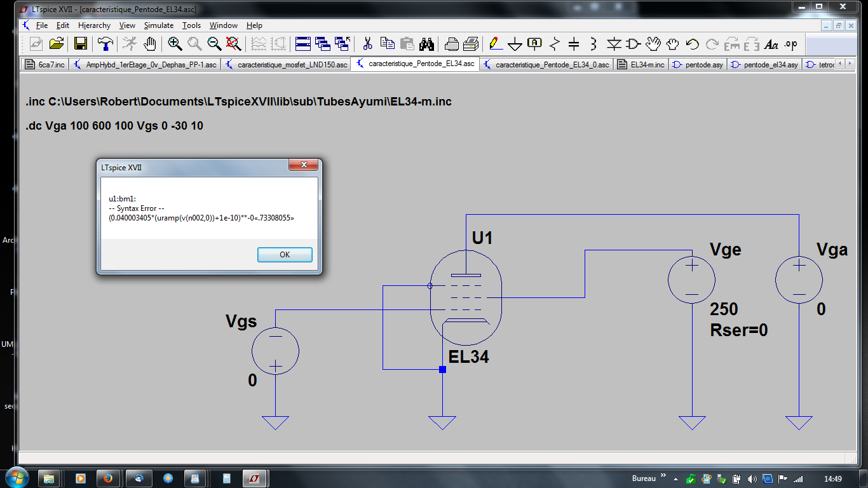Open the Window menu
The height and width of the screenshot is (488, 868).
point(224,25)
